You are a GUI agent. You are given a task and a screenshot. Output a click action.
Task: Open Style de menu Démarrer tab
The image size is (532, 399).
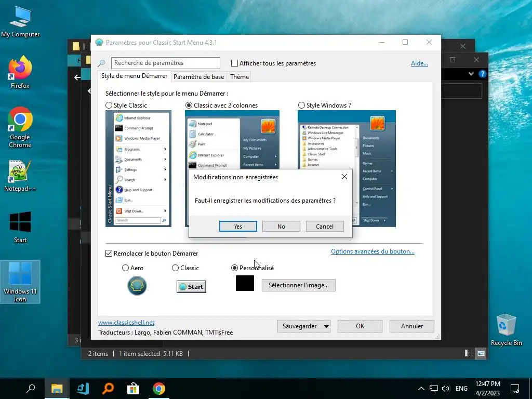pos(135,76)
